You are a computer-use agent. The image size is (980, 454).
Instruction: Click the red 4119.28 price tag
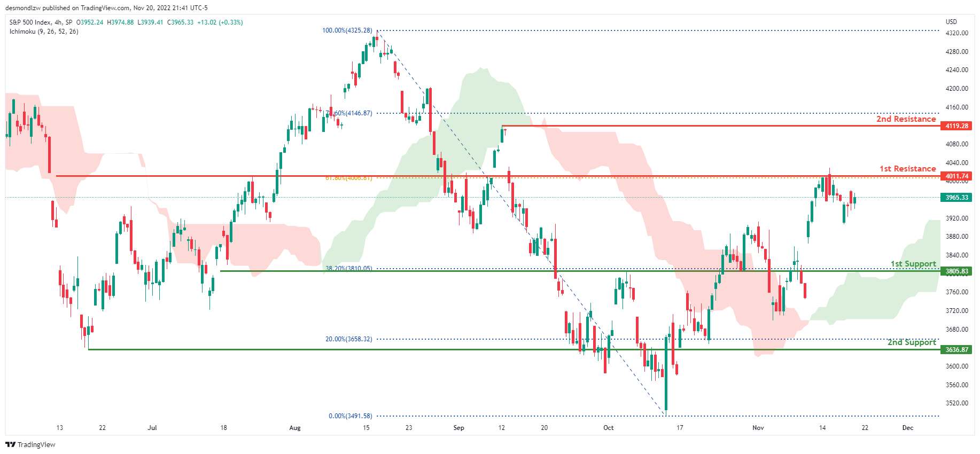[956, 126]
